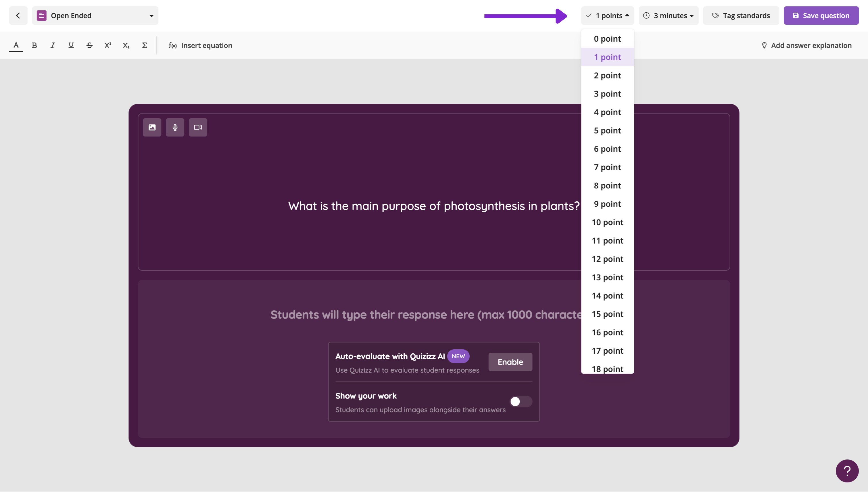Viewport: 868px width, 493px height.
Task: Set score to 14 point
Action: tap(607, 296)
